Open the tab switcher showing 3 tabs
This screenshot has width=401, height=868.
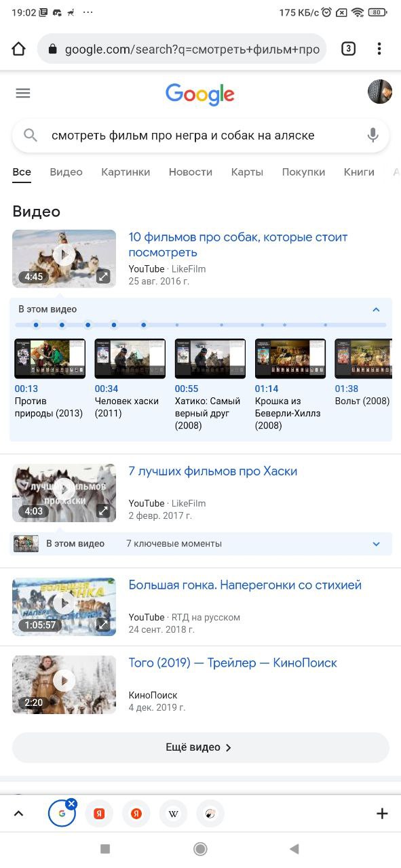348,49
